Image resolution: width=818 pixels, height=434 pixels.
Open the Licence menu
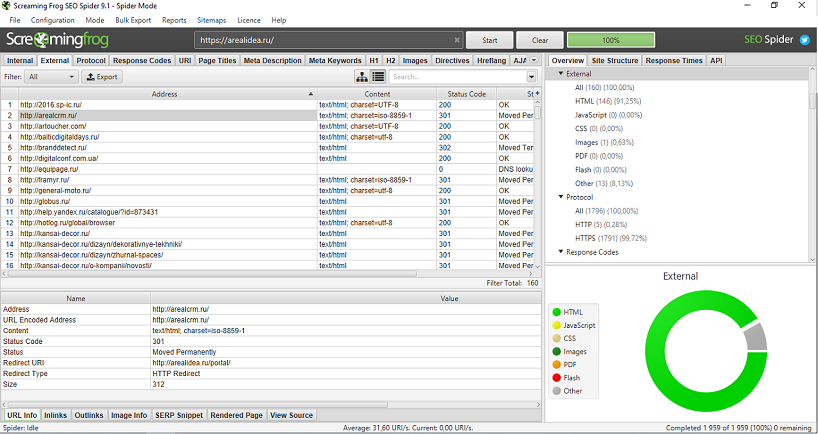pyautogui.click(x=249, y=20)
